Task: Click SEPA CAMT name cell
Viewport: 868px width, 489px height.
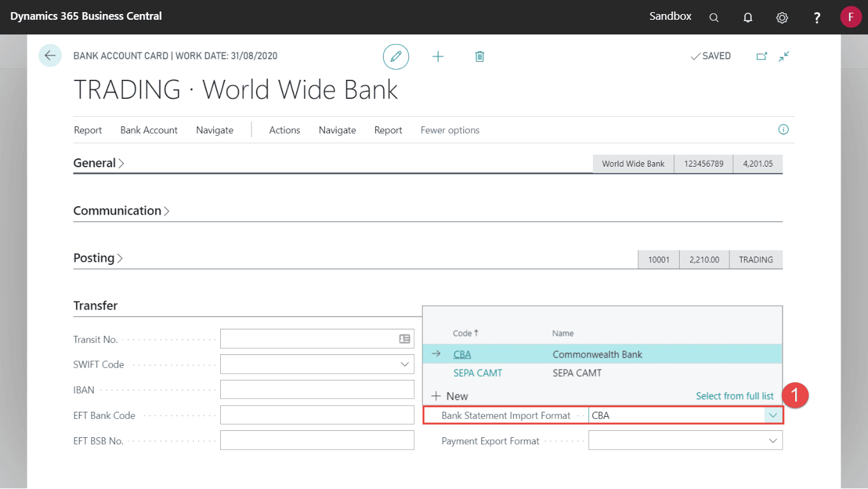Action: tap(577, 373)
